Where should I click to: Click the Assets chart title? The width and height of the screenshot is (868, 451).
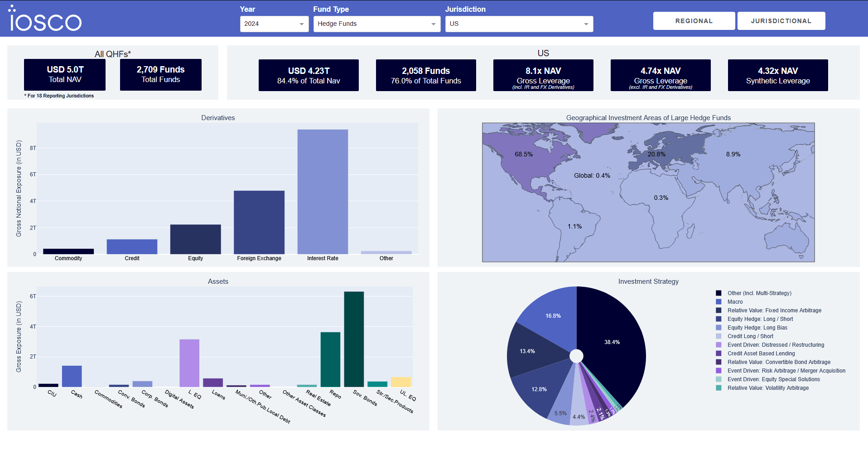pos(218,281)
